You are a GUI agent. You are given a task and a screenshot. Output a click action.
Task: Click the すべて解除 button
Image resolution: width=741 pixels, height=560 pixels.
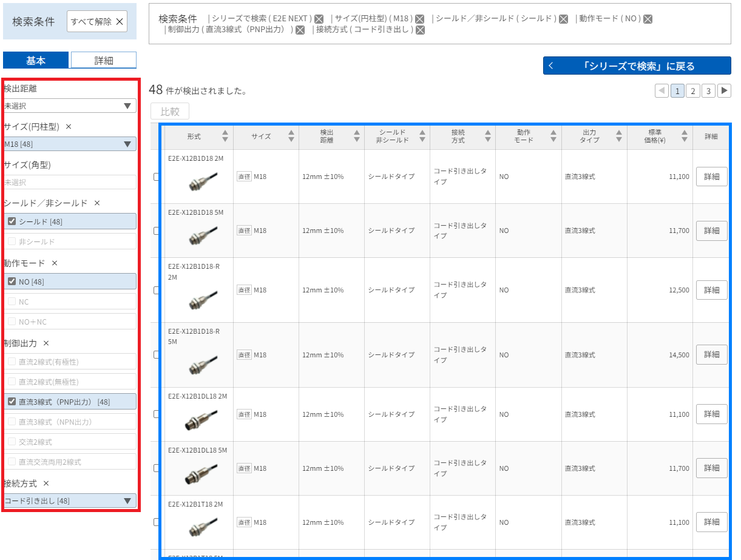point(97,21)
